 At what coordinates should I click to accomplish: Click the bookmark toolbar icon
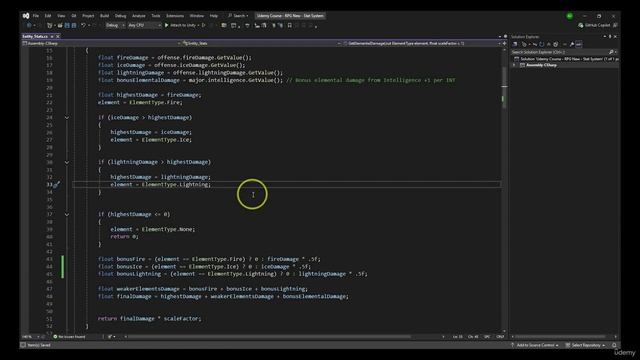[290, 25]
